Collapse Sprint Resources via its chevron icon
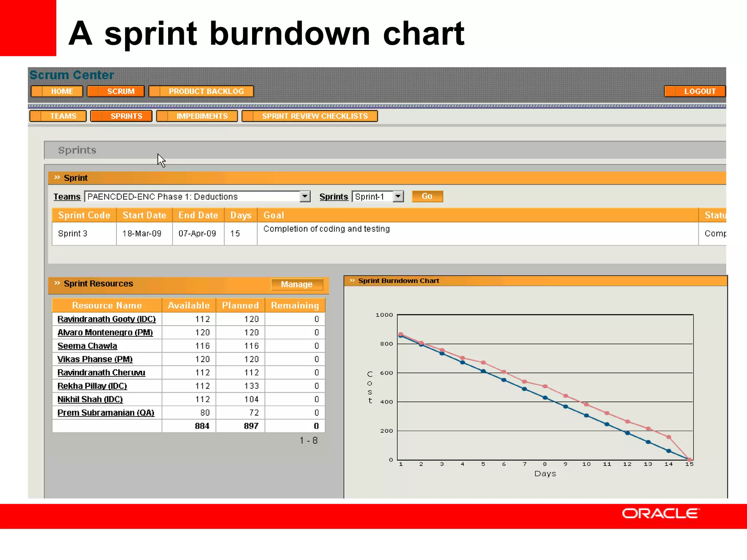The image size is (747, 560). pyautogui.click(x=57, y=283)
